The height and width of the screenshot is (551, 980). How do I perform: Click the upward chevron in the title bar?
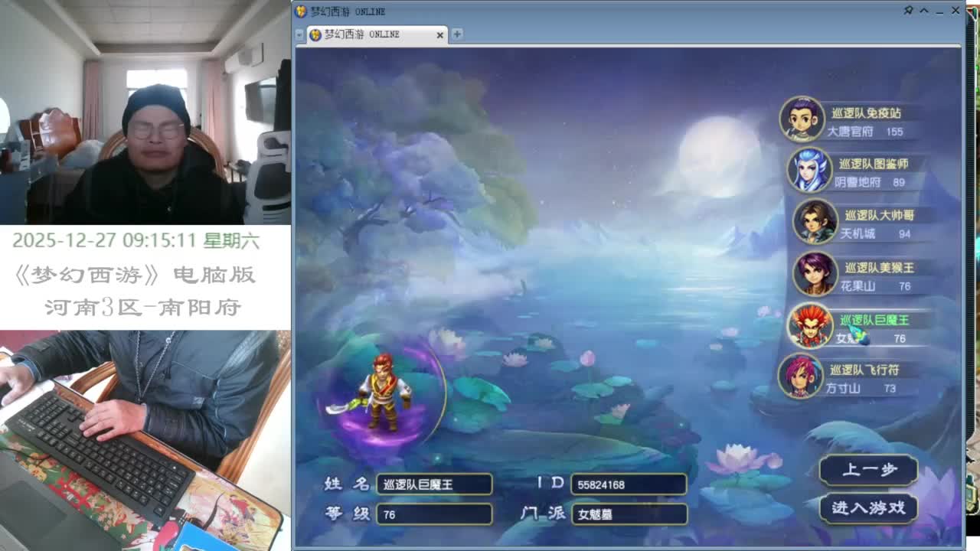coord(923,11)
